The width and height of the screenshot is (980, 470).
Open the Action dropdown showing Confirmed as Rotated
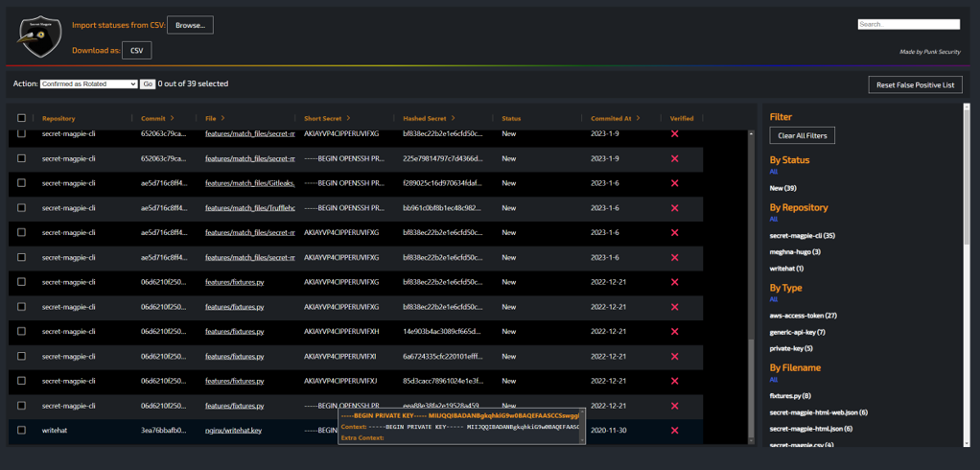89,83
